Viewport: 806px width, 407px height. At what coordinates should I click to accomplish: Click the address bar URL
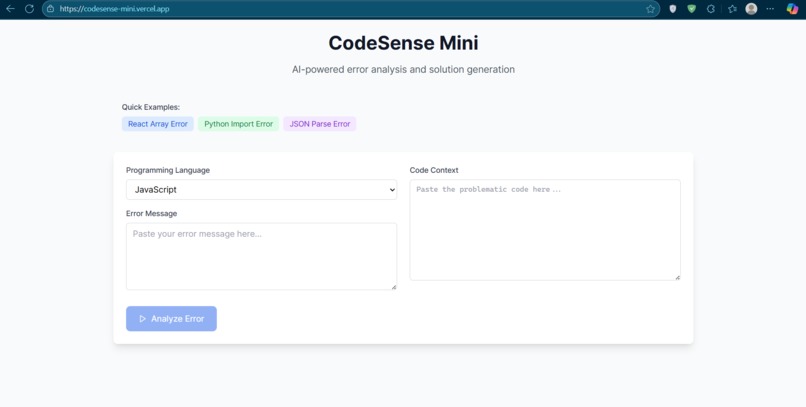(114, 9)
